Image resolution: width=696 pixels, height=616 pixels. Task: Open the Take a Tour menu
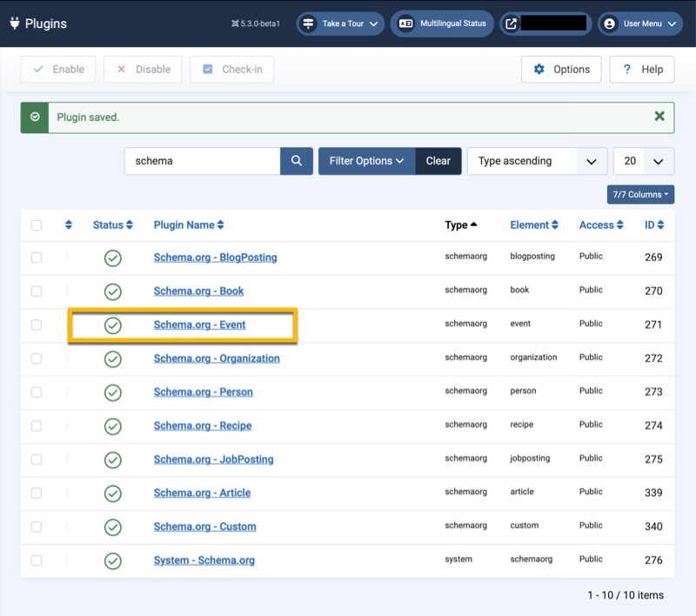pos(340,23)
